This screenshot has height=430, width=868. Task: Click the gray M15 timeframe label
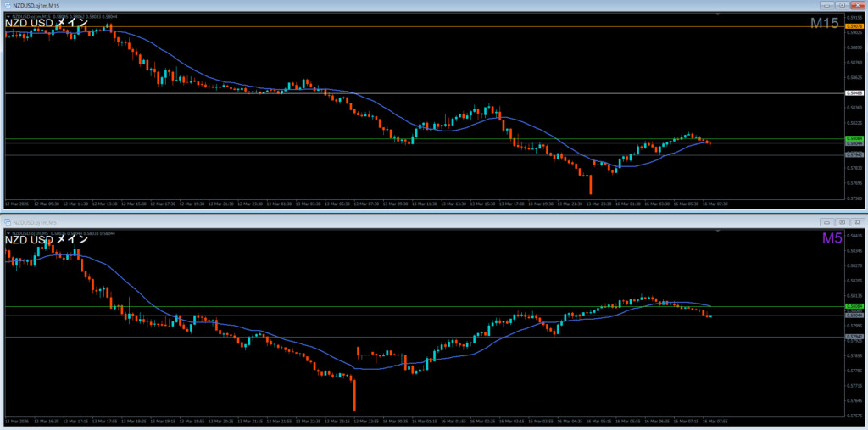824,24
